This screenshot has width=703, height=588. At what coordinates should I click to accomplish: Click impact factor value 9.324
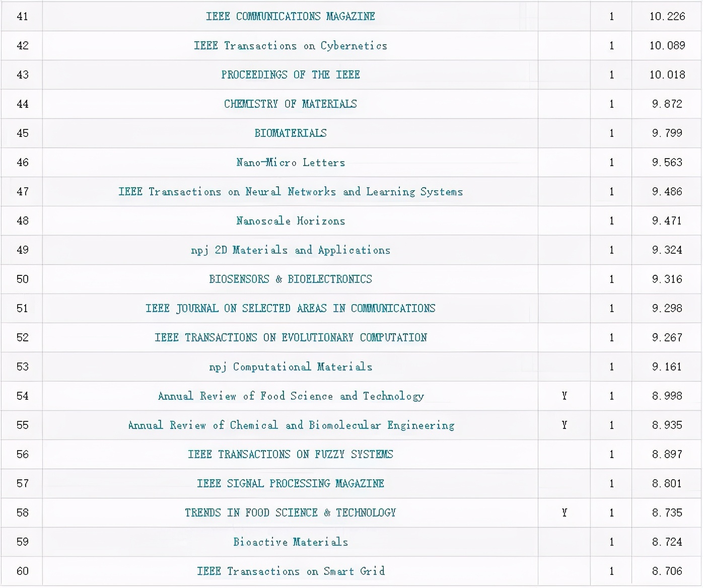click(667, 250)
